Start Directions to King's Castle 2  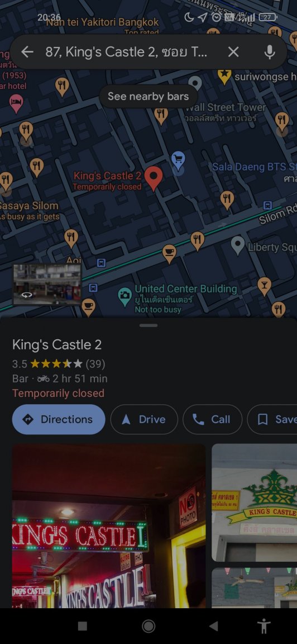[59, 419]
